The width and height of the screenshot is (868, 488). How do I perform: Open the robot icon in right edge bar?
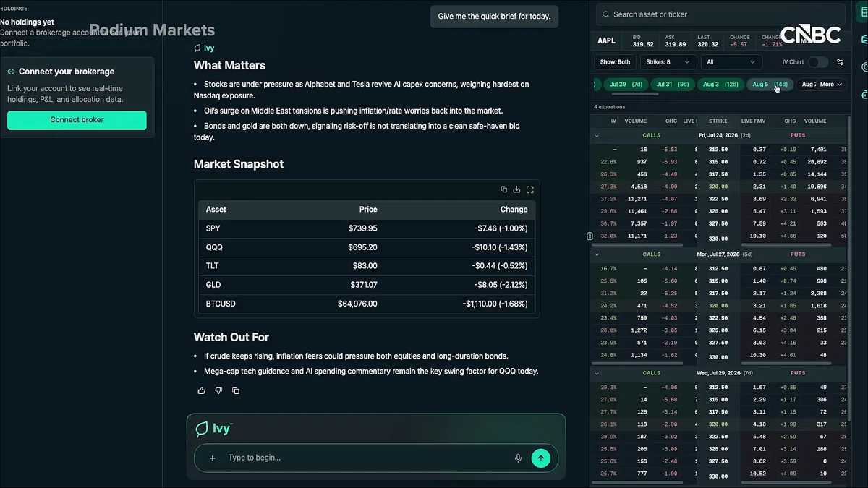864,94
